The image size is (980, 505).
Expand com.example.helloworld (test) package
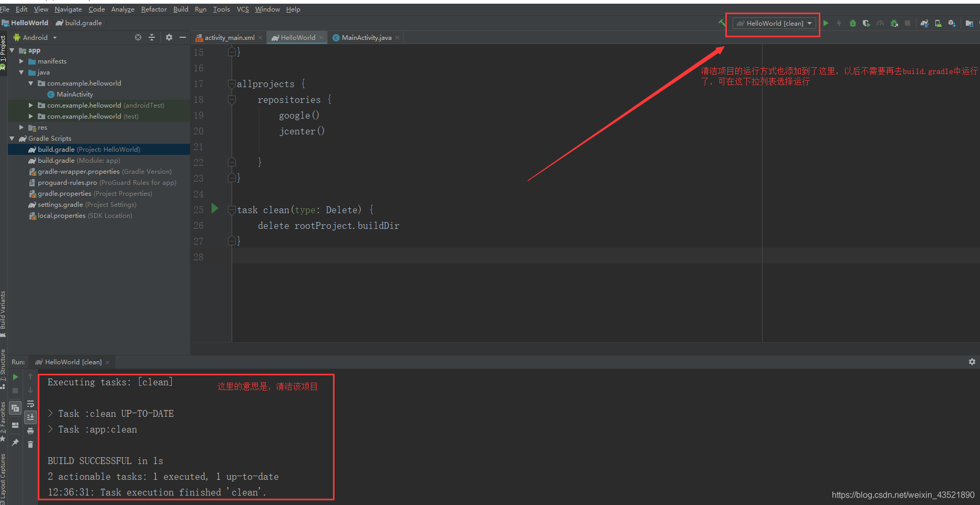[31, 117]
